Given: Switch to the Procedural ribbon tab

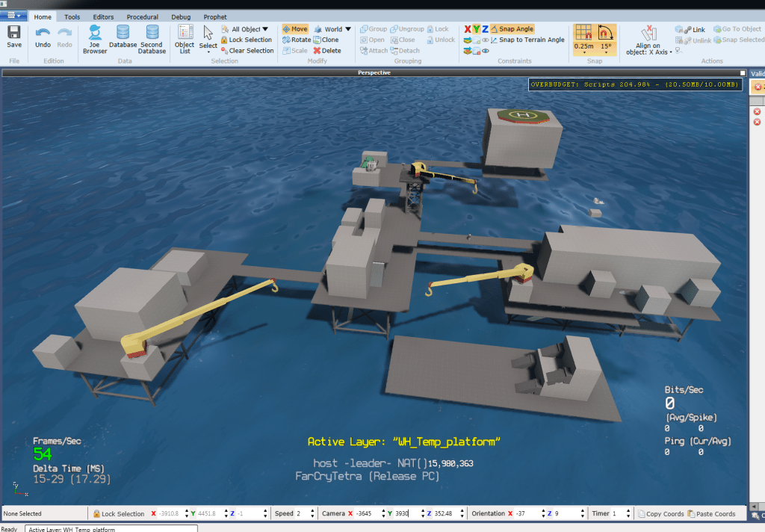Looking at the screenshot, I should click(142, 16).
